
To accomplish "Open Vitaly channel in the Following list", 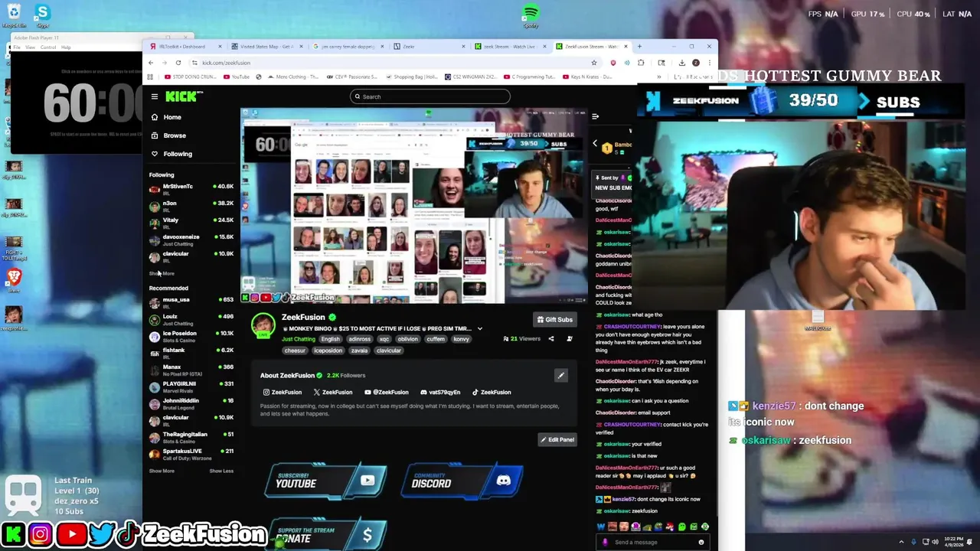I will [191, 223].
